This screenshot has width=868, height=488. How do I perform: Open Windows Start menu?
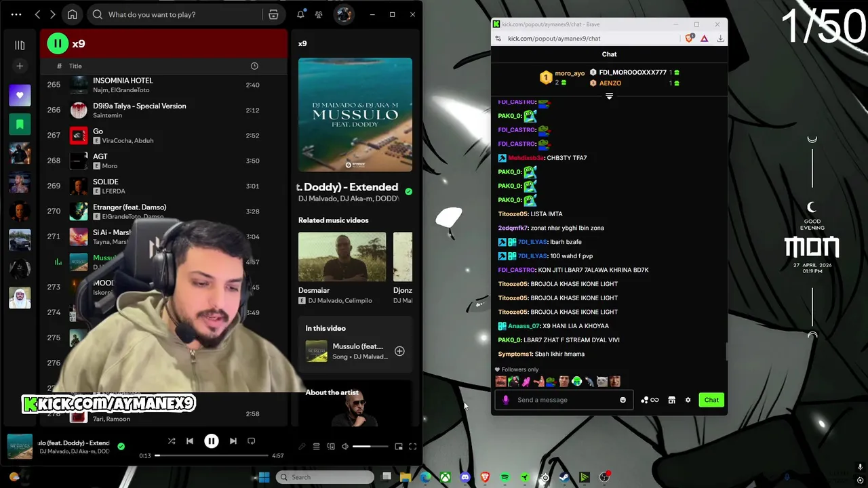tap(264, 477)
